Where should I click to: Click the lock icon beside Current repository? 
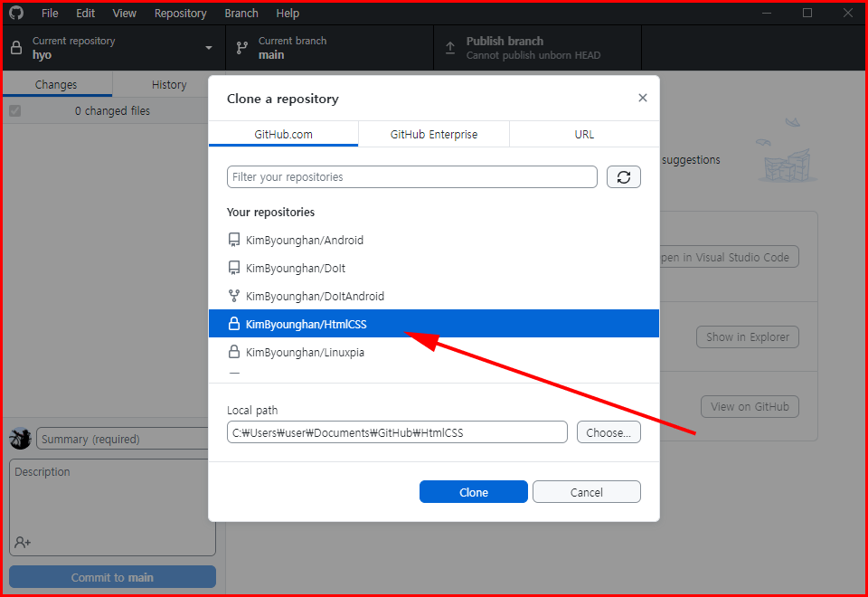point(16,48)
